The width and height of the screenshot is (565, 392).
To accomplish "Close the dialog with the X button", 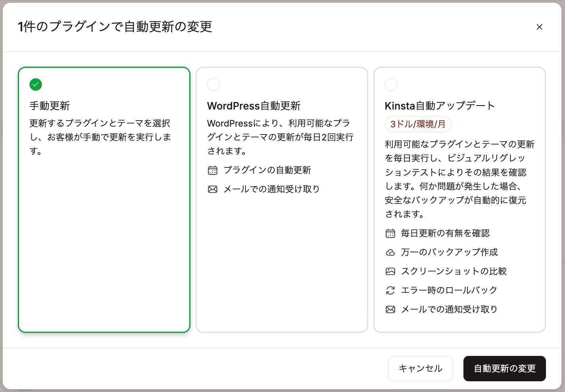I will [x=540, y=27].
